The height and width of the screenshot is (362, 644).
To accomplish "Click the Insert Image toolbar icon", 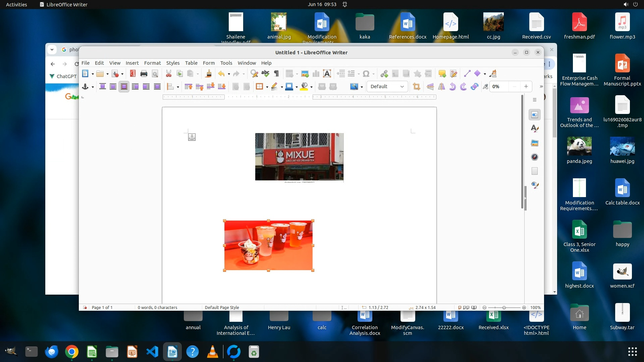I will pos(305,74).
